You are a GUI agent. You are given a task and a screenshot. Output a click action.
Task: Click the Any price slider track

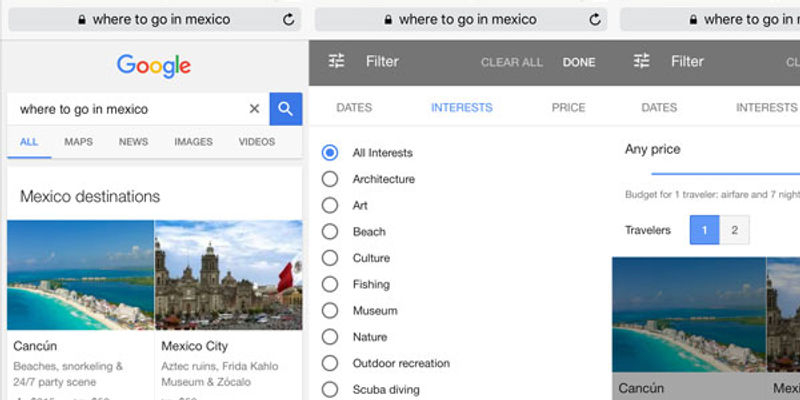click(726, 174)
